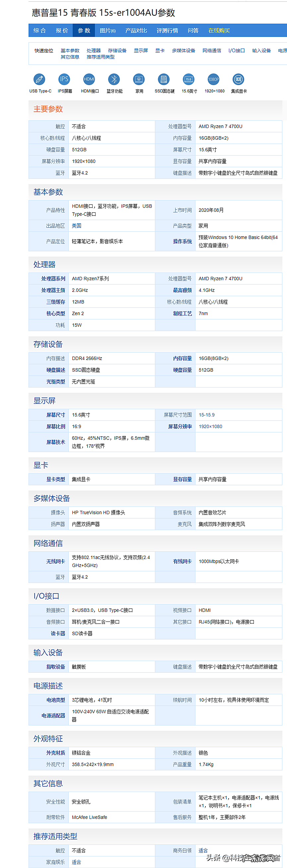Click the 358.5×242×19.9mm dimensions value

coord(93,764)
